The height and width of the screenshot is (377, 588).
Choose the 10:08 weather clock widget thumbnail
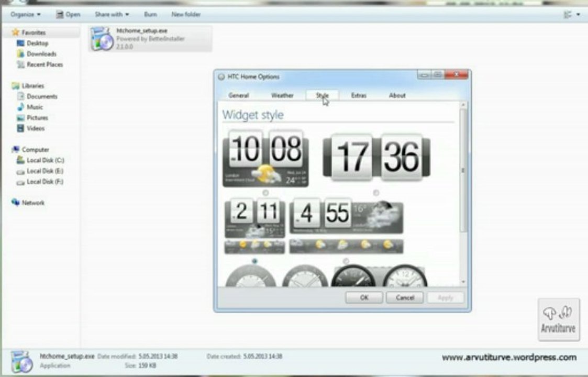(x=265, y=158)
